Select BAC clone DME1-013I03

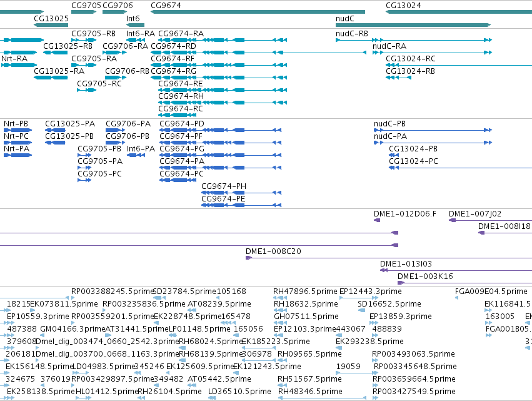click(x=406, y=265)
